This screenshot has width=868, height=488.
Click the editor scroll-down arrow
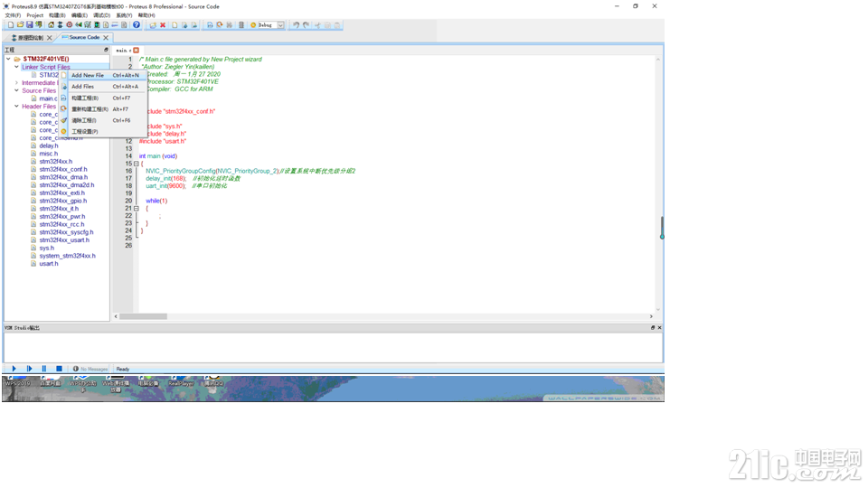tap(658, 309)
